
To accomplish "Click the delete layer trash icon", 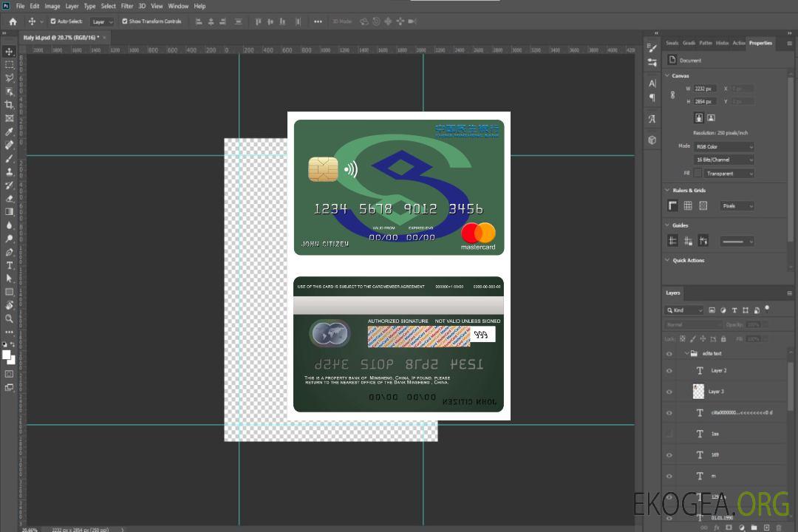I will [x=779, y=528].
